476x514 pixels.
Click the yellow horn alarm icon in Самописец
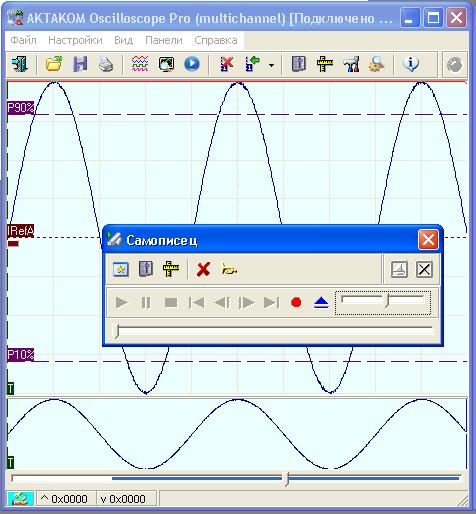229,269
